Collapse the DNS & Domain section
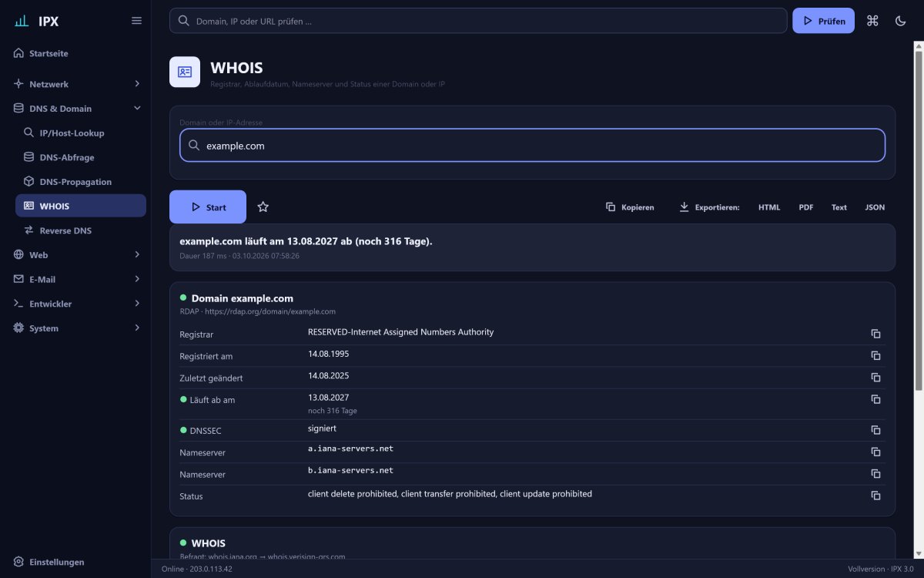 [x=137, y=108]
